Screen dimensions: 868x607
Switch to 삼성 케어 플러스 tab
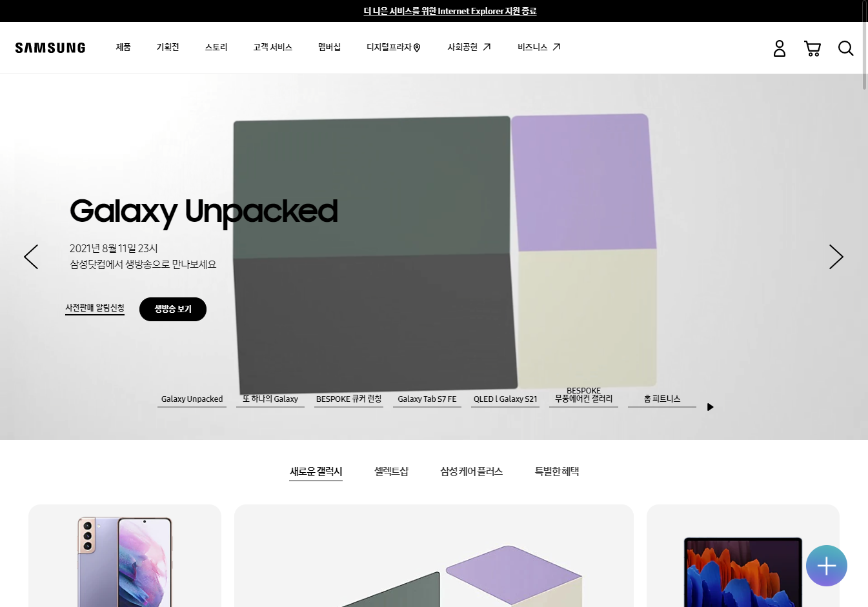(x=471, y=472)
